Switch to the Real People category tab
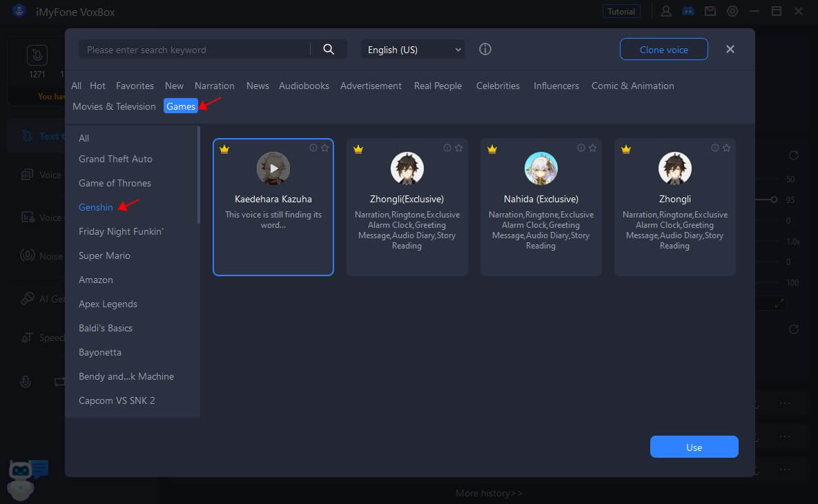This screenshot has width=818, height=504. click(x=438, y=86)
